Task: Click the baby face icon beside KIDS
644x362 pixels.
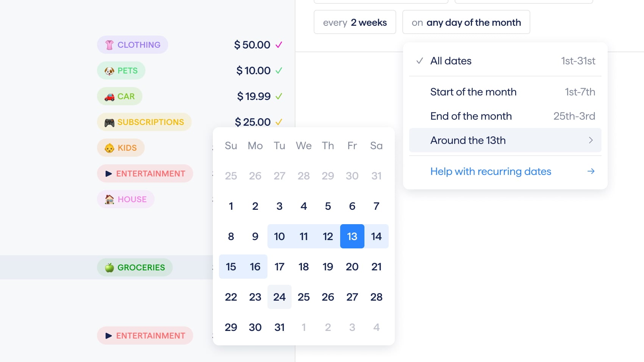Action: click(109, 148)
